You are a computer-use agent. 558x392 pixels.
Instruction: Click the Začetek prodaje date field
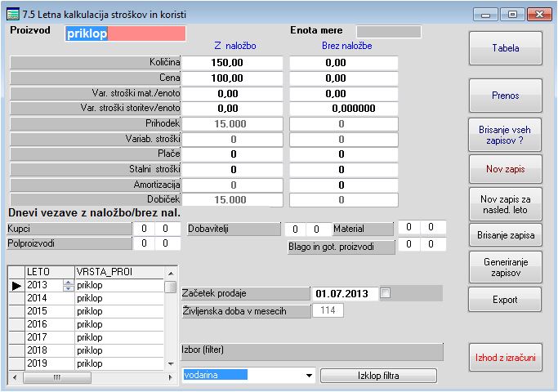click(x=343, y=293)
